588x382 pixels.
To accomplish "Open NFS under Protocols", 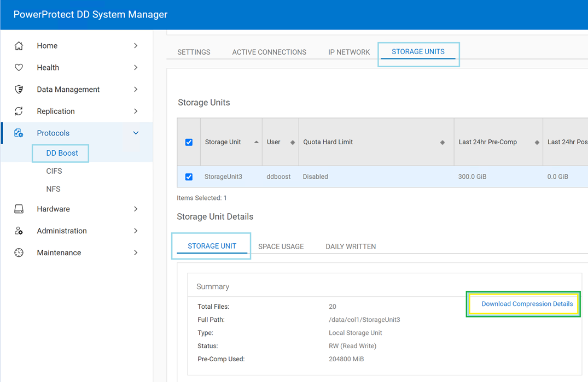I will pos(53,189).
